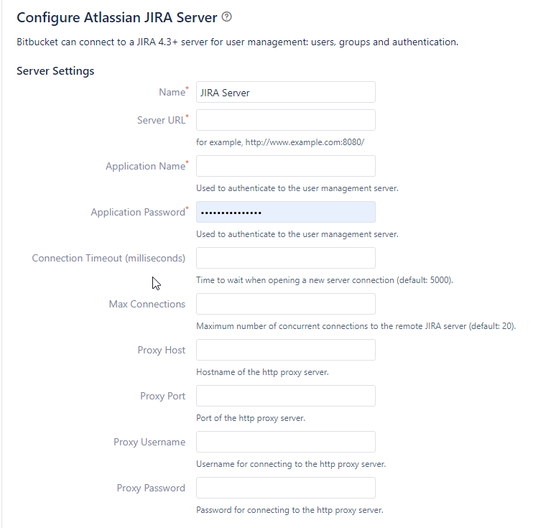Focus the Proxy Host text box

[286, 350]
